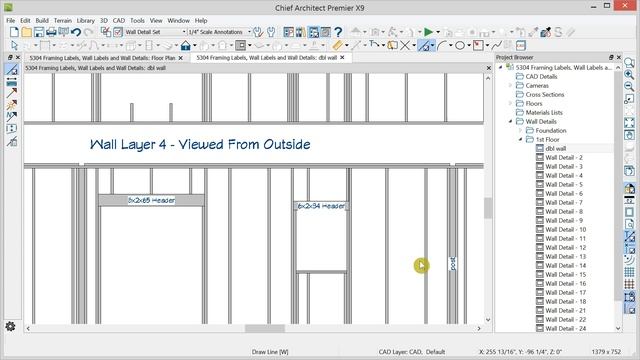Image resolution: width=640 pixels, height=360 pixels.
Task: Select Wall Detail - 24
Action: [565, 328]
